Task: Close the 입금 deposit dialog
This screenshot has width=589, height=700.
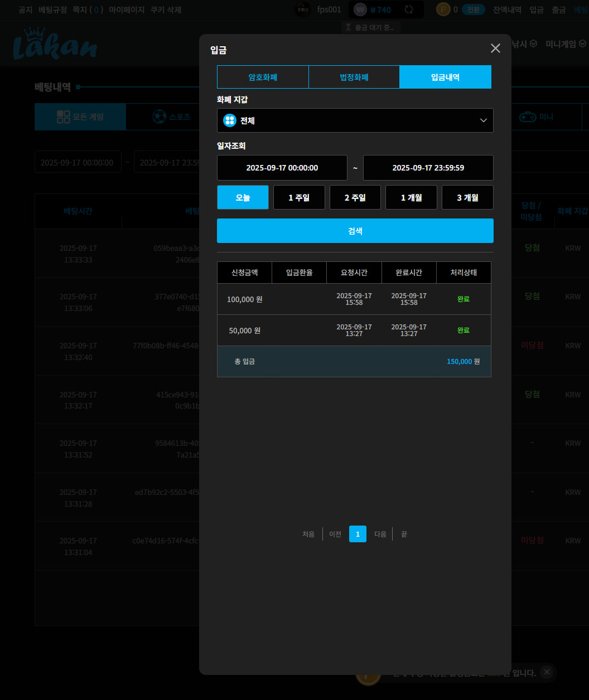Action: click(495, 48)
